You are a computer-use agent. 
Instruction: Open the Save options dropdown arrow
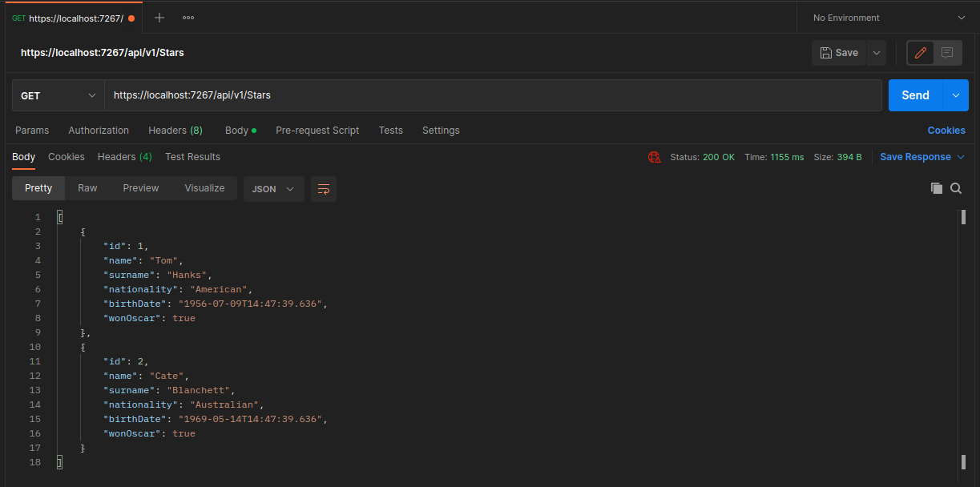[x=877, y=53]
